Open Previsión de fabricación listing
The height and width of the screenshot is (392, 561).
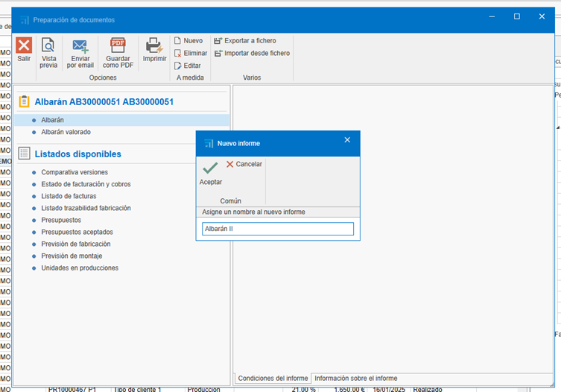coord(76,244)
